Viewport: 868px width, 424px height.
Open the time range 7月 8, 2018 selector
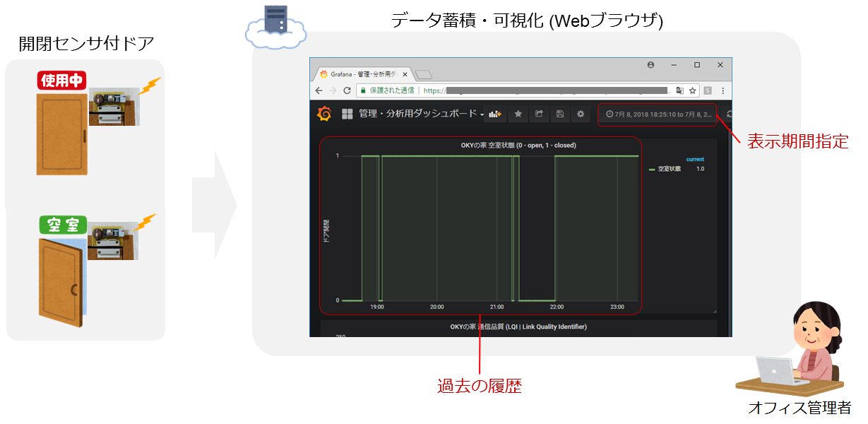pyautogui.click(x=660, y=114)
